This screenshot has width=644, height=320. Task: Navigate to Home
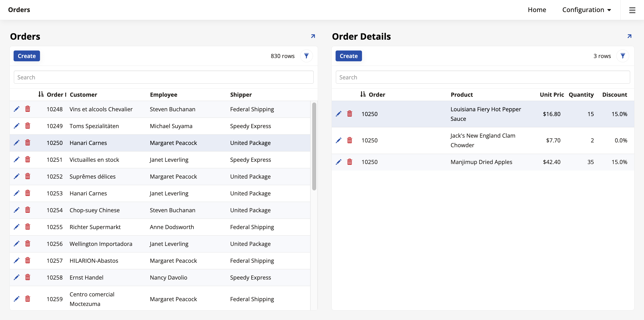click(537, 10)
